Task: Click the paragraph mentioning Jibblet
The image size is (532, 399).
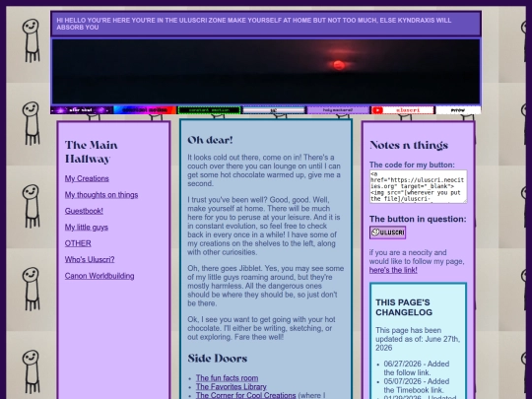Action: point(266,286)
